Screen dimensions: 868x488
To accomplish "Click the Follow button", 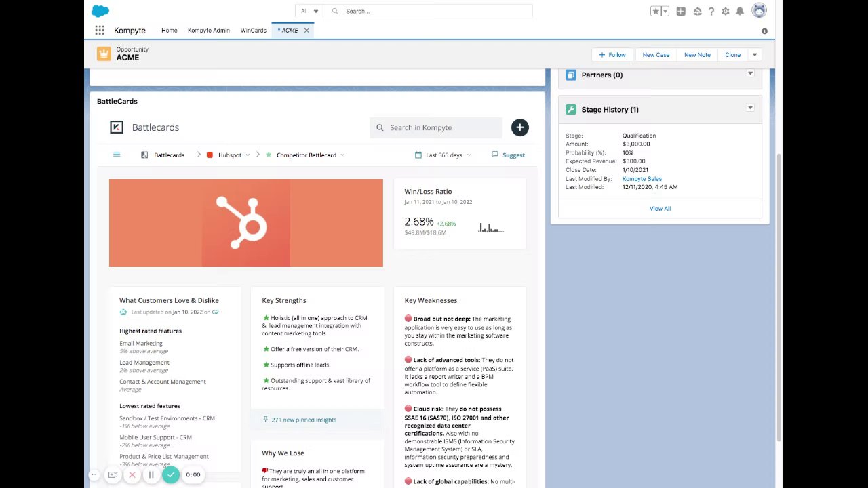I will (x=612, y=55).
